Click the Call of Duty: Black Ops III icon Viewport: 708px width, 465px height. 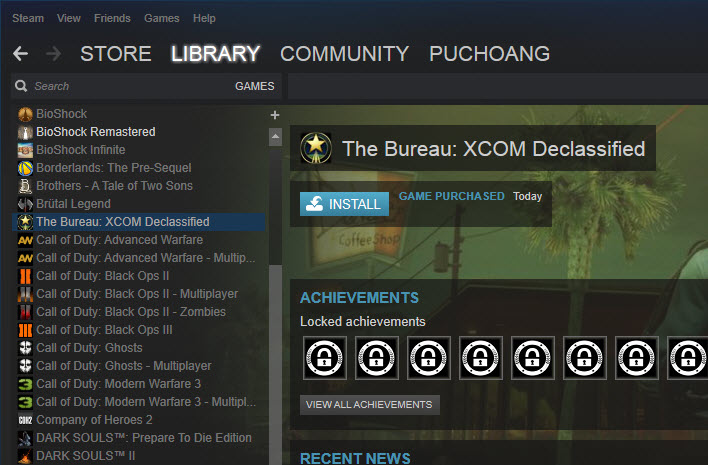(x=25, y=330)
